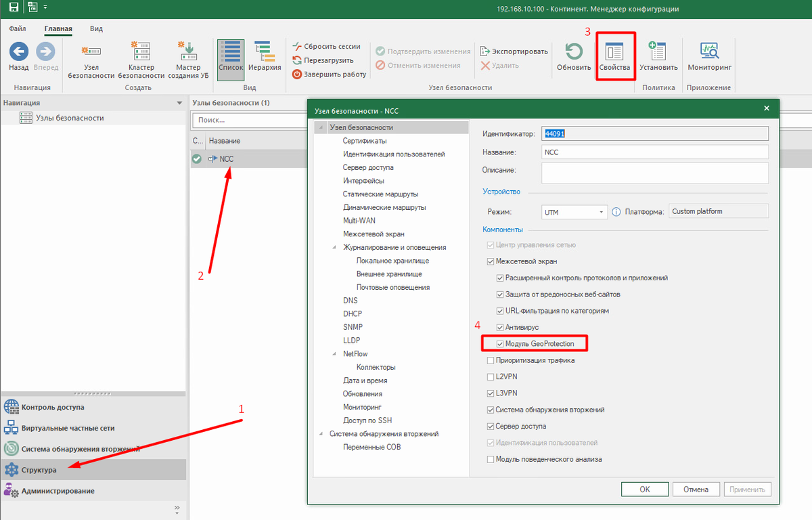Open the Навигация panel dropdown arrow
Image resolution: width=812 pixels, height=520 pixels.
pos(179,103)
